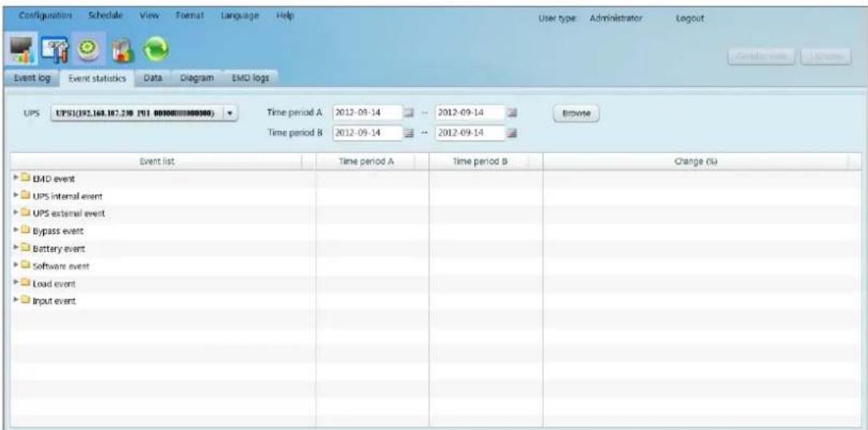Click the Time period A column header
868x430 pixels.
372,161
